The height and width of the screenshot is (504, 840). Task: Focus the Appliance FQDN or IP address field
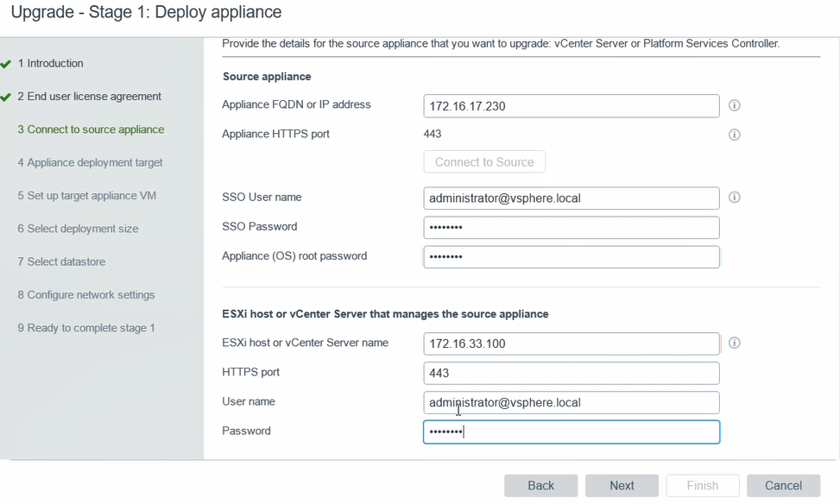click(x=571, y=106)
